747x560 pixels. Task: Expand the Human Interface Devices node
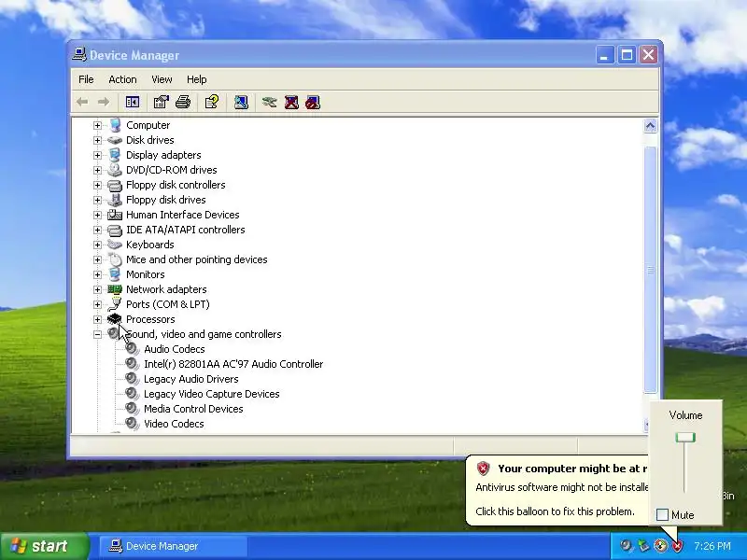coord(97,215)
